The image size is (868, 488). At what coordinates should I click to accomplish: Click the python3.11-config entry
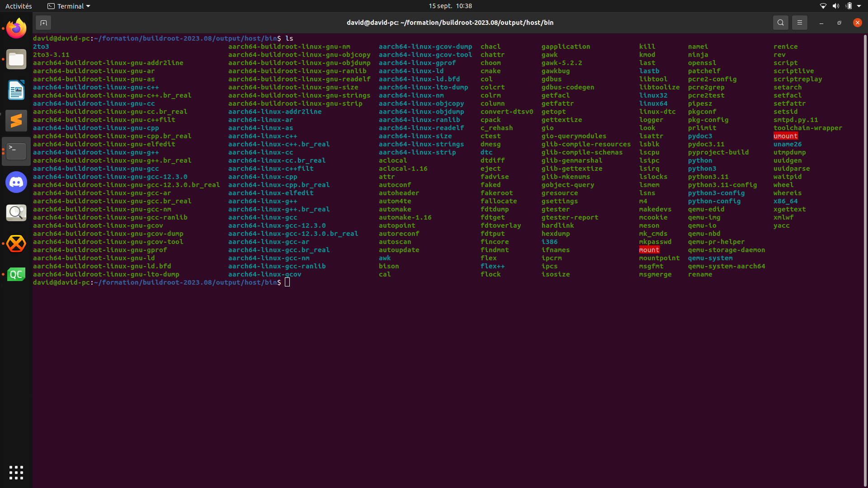tap(722, 185)
